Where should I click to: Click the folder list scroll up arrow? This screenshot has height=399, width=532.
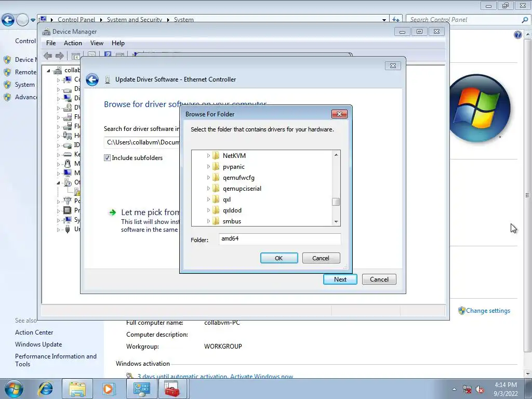336,155
